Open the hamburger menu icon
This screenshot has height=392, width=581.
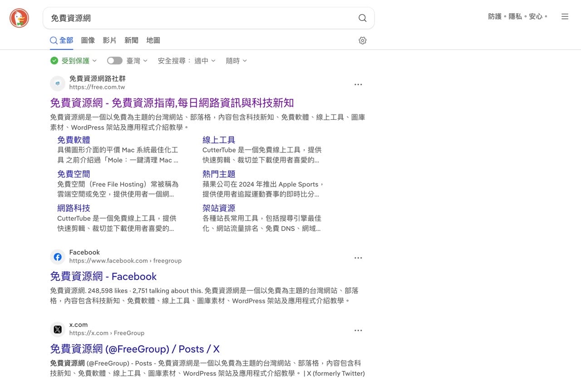[565, 16]
